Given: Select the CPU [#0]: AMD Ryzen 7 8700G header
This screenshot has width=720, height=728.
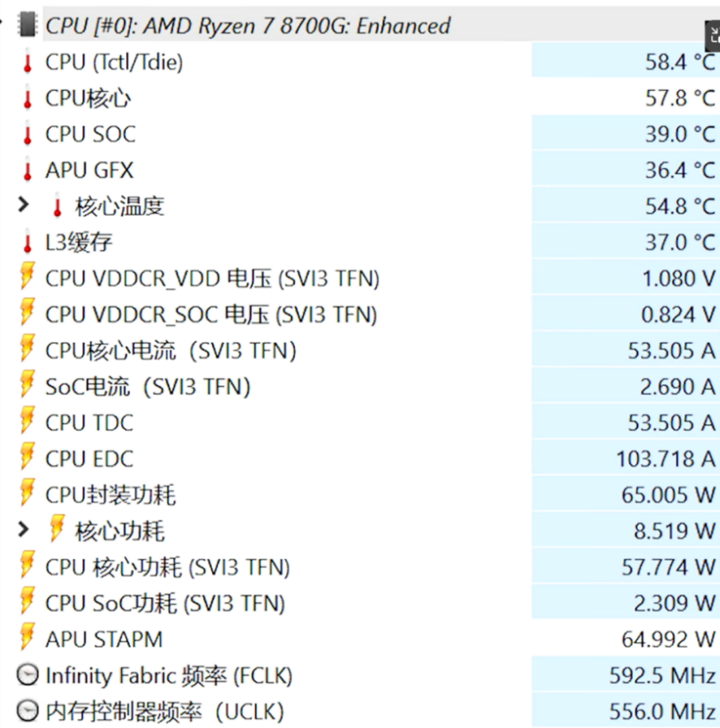Looking at the screenshot, I should (x=248, y=25).
